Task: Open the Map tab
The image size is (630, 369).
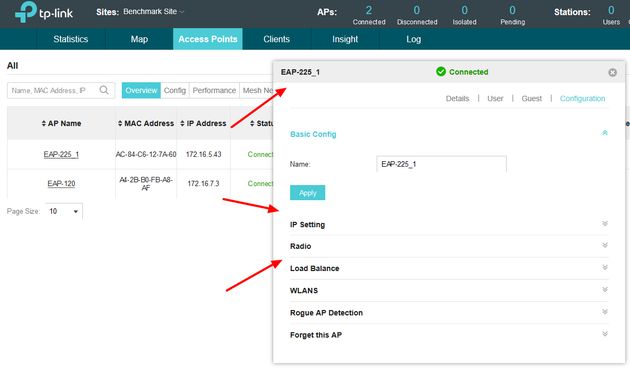Action: click(139, 39)
